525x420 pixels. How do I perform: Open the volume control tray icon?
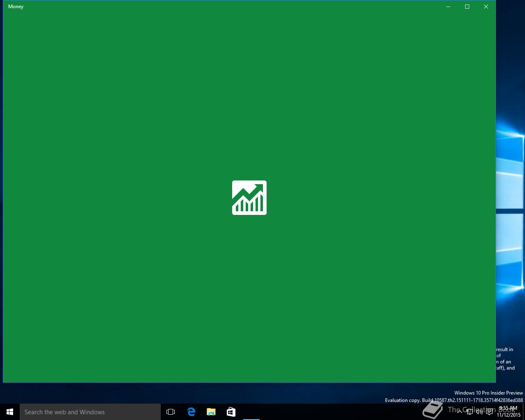[479, 412]
